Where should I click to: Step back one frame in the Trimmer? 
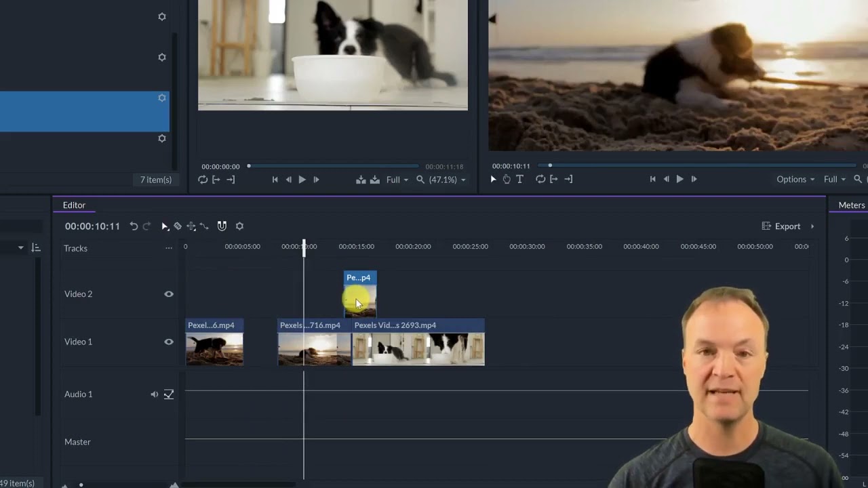(x=289, y=180)
